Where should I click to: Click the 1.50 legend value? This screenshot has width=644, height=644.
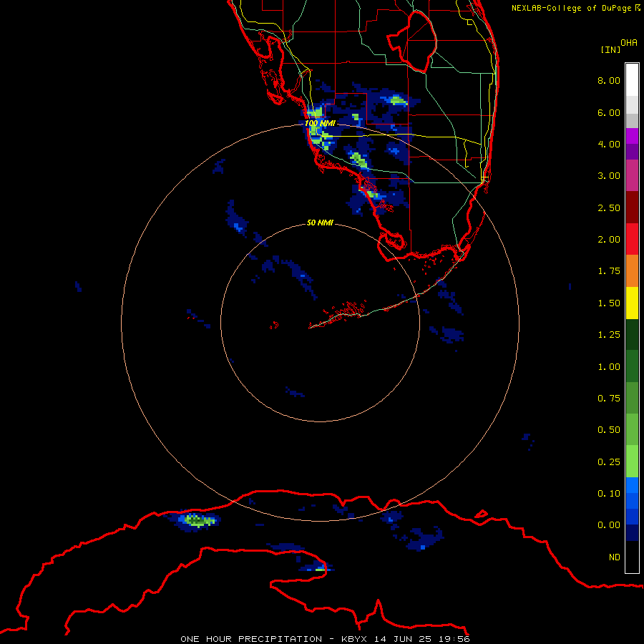609,303
